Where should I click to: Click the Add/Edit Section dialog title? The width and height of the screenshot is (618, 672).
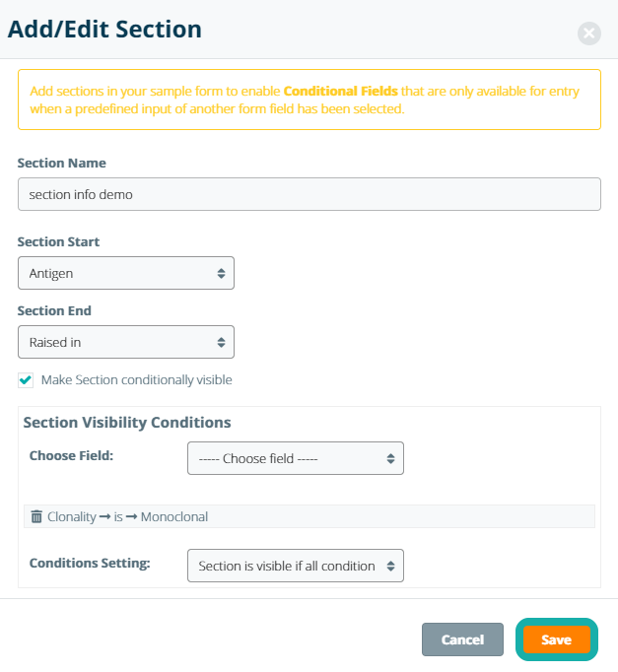point(104,29)
